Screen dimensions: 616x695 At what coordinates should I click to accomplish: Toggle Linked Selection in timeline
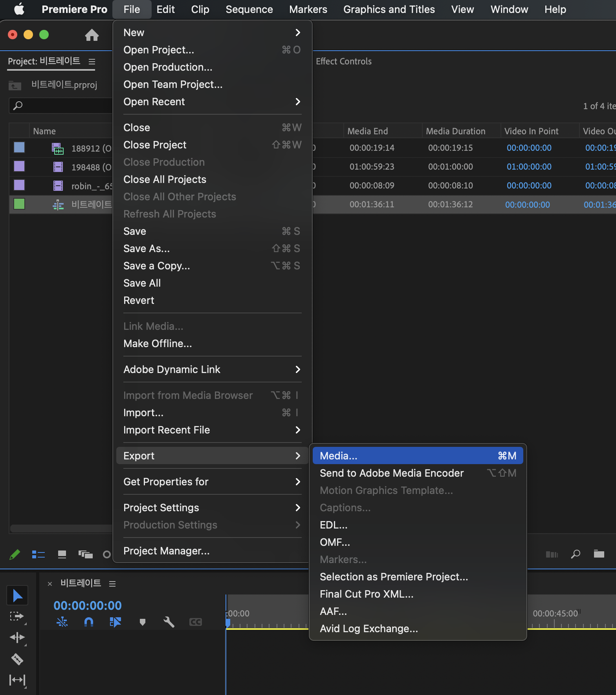[115, 622]
